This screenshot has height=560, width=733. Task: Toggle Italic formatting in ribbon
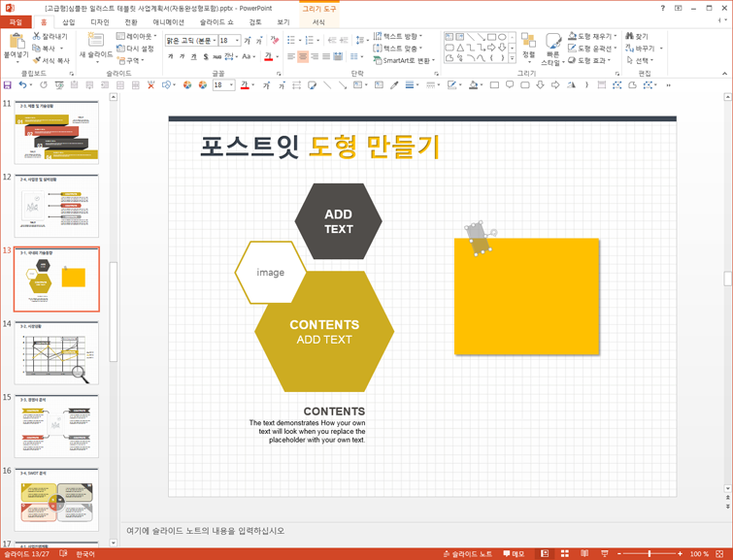click(182, 56)
